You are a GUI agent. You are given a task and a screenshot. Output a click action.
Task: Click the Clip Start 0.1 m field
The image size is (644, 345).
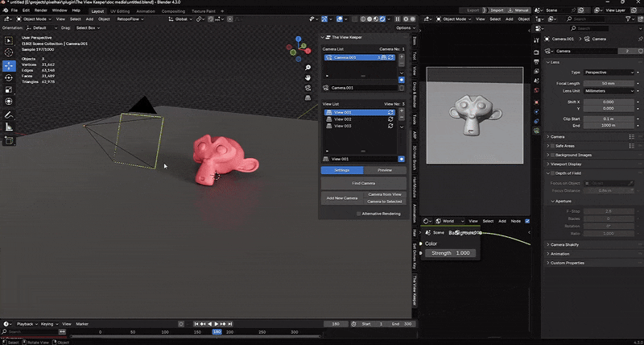[609, 118]
